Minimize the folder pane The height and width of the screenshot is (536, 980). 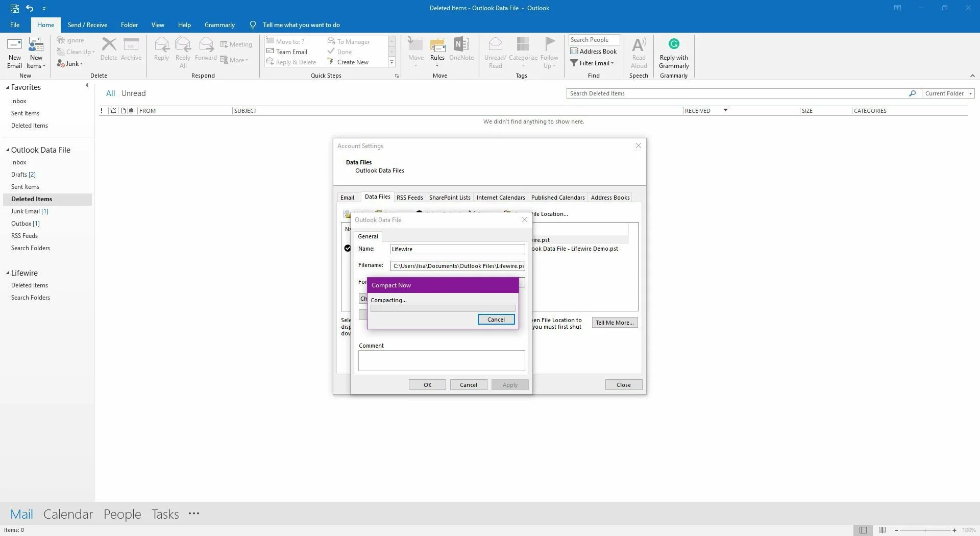pyautogui.click(x=87, y=85)
